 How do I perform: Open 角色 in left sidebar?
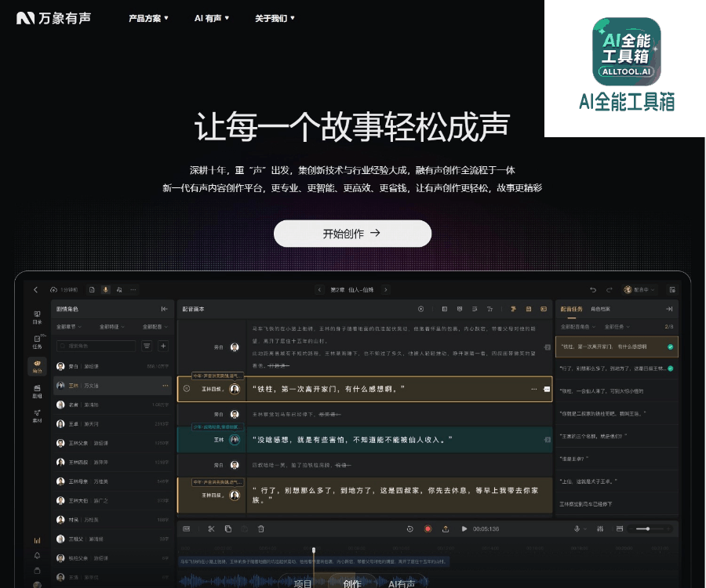click(38, 367)
